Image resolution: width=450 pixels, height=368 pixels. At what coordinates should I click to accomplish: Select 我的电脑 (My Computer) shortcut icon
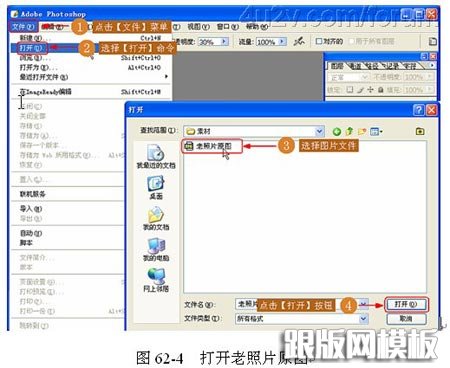tap(156, 250)
